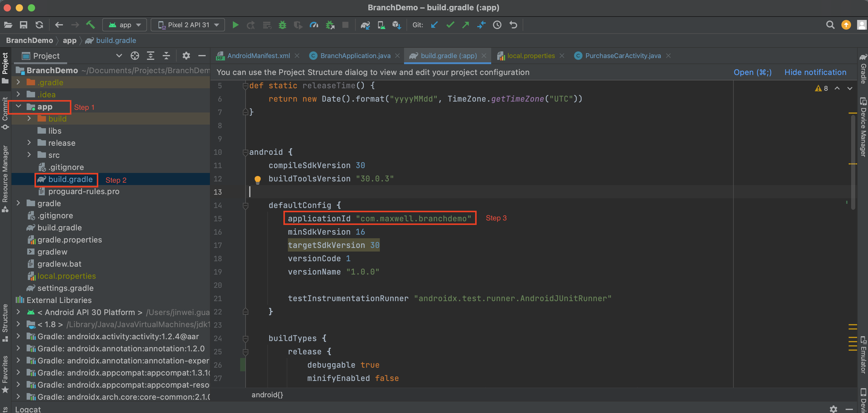The height and width of the screenshot is (413, 868).
Task: Collapse the app module folder
Action: click(x=18, y=106)
